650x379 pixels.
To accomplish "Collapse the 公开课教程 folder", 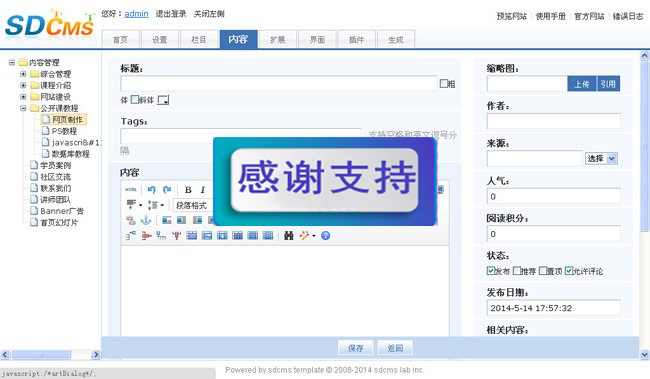I will (x=23, y=108).
